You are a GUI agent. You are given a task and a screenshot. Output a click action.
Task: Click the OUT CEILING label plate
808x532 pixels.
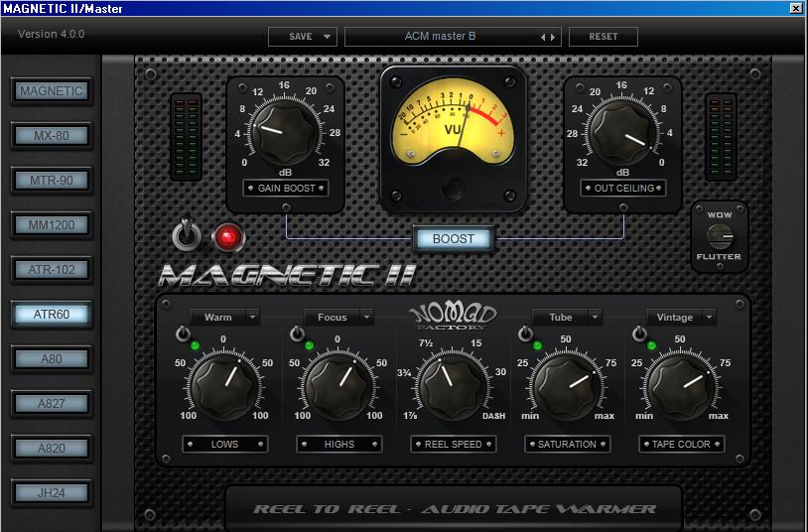pos(623,189)
